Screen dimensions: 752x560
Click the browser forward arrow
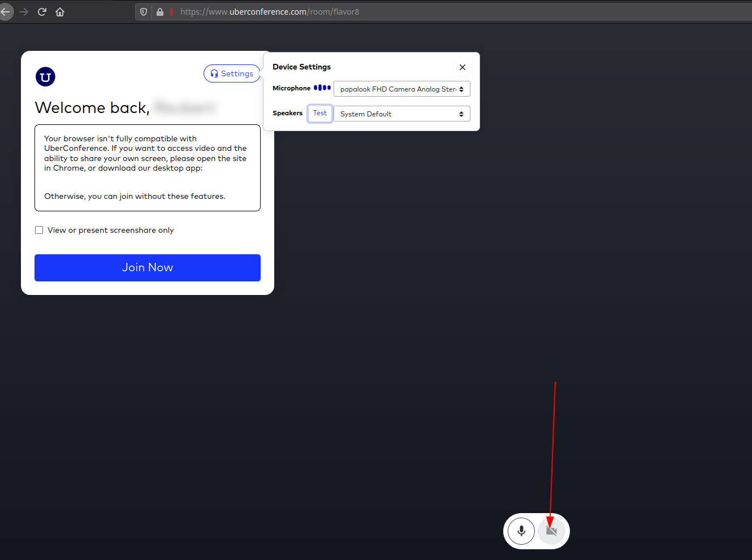tap(24, 12)
